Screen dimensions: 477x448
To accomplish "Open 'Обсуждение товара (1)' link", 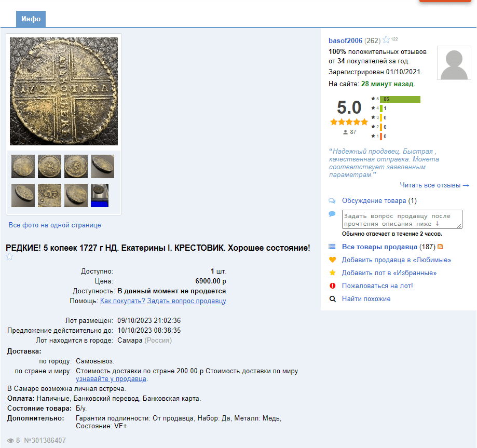I will (x=379, y=201).
